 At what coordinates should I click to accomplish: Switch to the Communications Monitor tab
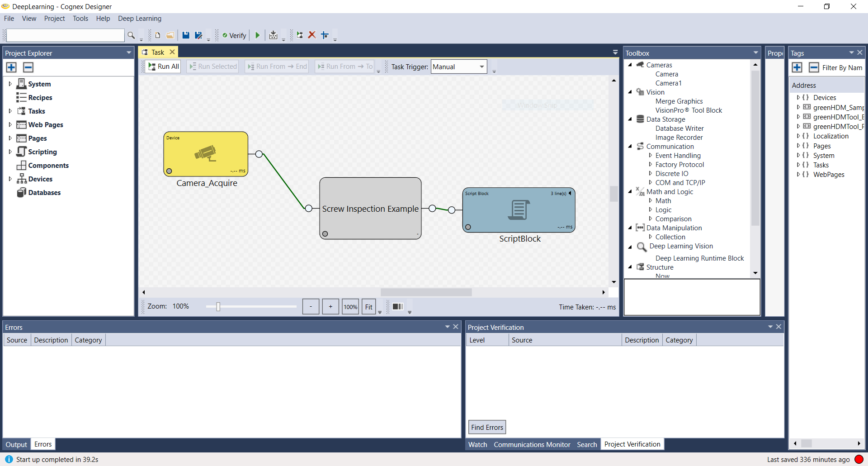click(x=532, y=444)
